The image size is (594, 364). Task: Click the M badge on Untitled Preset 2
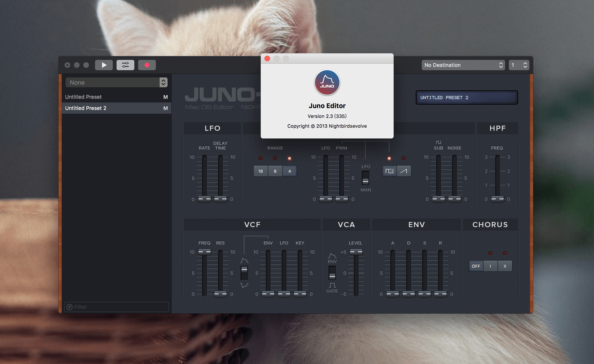165,108
